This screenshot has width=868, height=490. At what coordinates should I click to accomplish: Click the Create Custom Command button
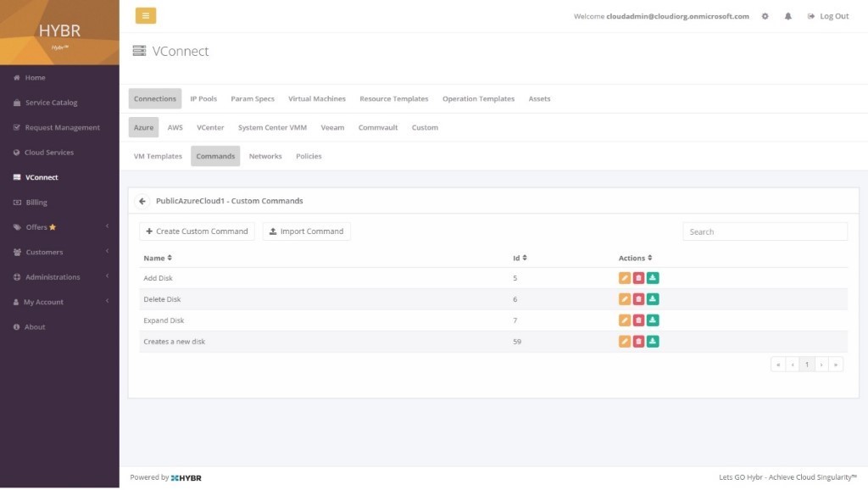pos(197,231)
